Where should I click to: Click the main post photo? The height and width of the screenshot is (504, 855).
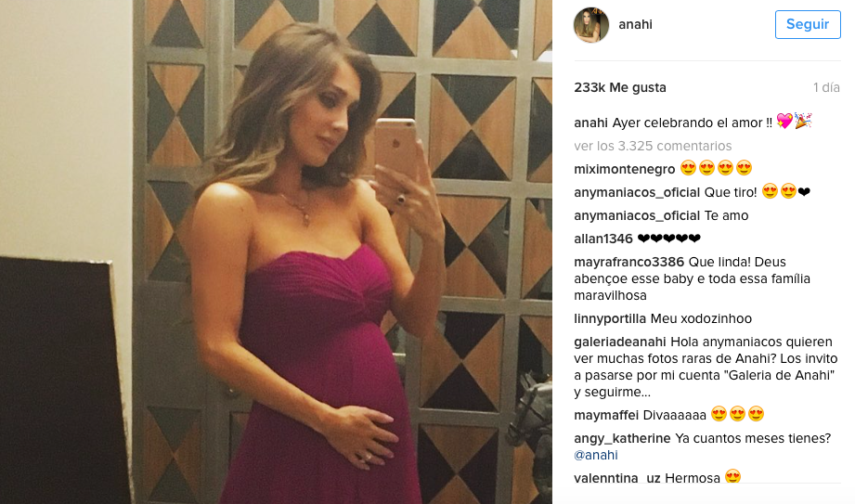[x=276, y=252]
